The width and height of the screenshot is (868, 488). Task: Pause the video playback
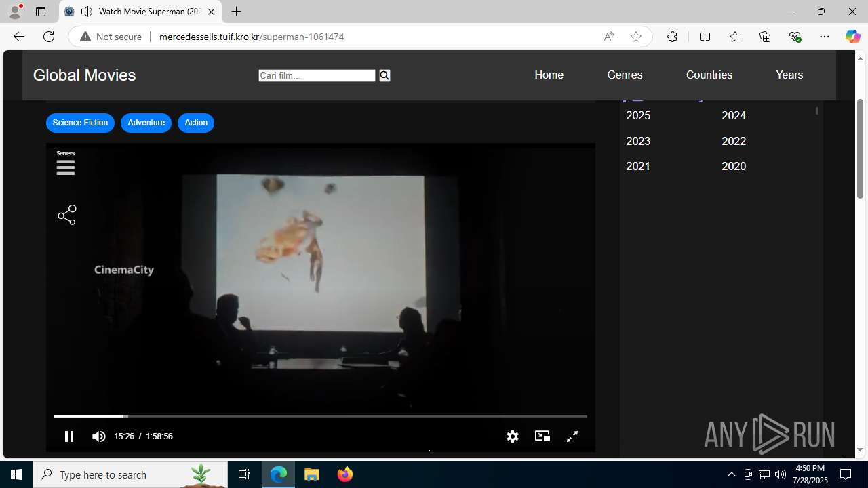pyautogui.click(x=69, y=436)
